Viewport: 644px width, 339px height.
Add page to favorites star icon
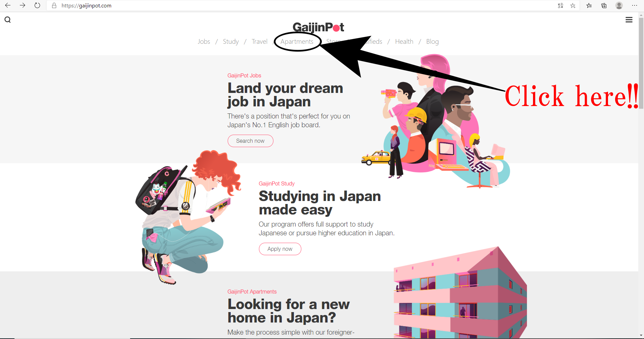coord(573,5)
